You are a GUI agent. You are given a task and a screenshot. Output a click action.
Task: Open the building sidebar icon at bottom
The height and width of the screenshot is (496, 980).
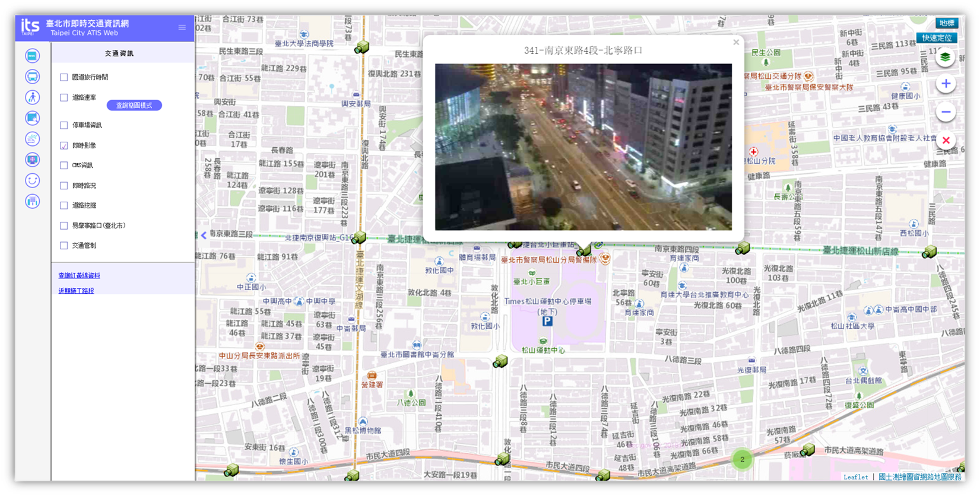tap(33, 201)
